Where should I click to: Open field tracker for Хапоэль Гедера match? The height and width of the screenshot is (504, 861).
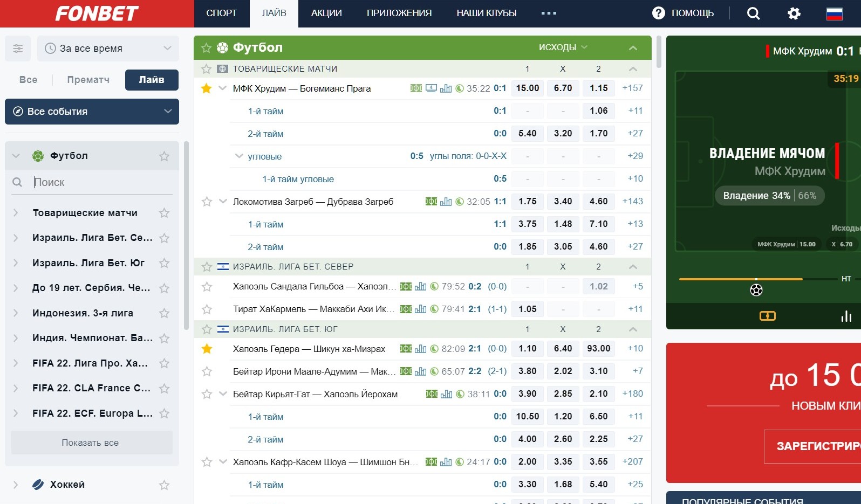406,349
